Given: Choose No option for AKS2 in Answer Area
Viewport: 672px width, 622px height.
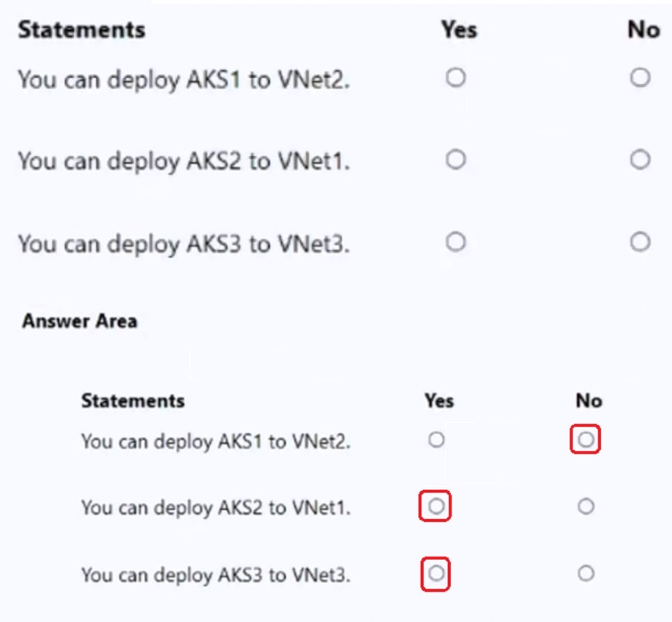Looking at the screenshot, I should coord(585,507).
